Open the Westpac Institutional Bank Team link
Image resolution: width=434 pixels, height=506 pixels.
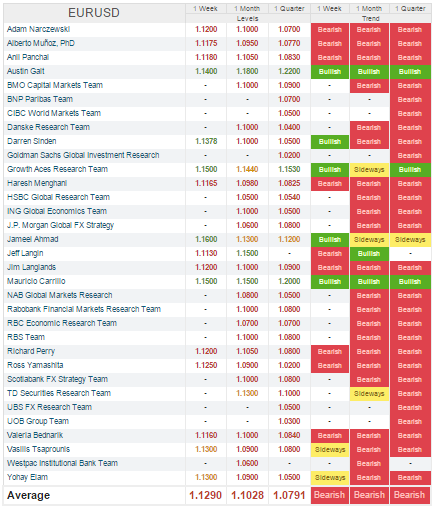point(62,463)
